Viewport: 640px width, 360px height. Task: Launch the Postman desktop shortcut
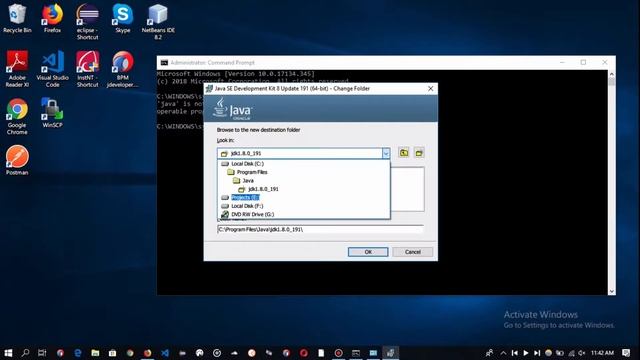[x=17, y=160]
